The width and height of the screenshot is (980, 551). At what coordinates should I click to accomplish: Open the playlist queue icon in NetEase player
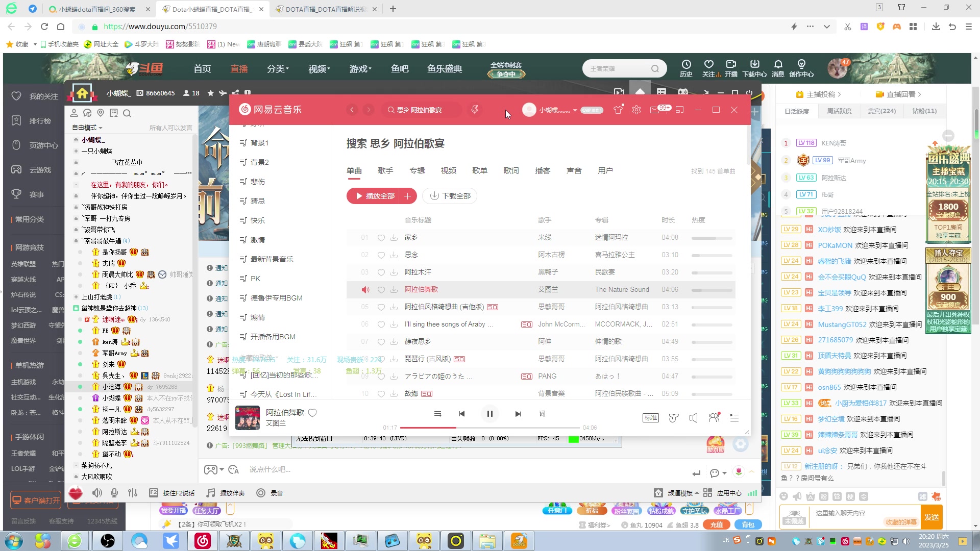pos(734,418)
